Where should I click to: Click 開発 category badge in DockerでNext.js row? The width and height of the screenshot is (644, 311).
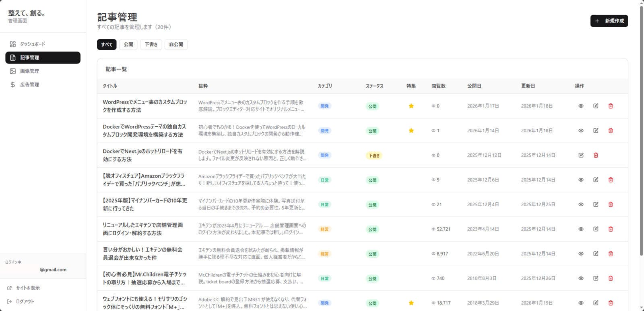pos(324,155)
